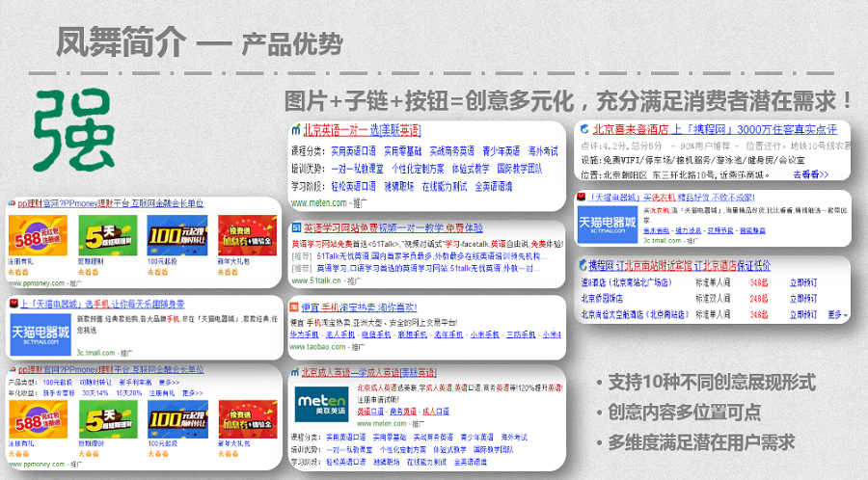The width and height of the screenshot is (868, 480).
Task: Open 海外考试 sublink in the 北京英语一对一 ad
Action: click(x=542, y=151)
